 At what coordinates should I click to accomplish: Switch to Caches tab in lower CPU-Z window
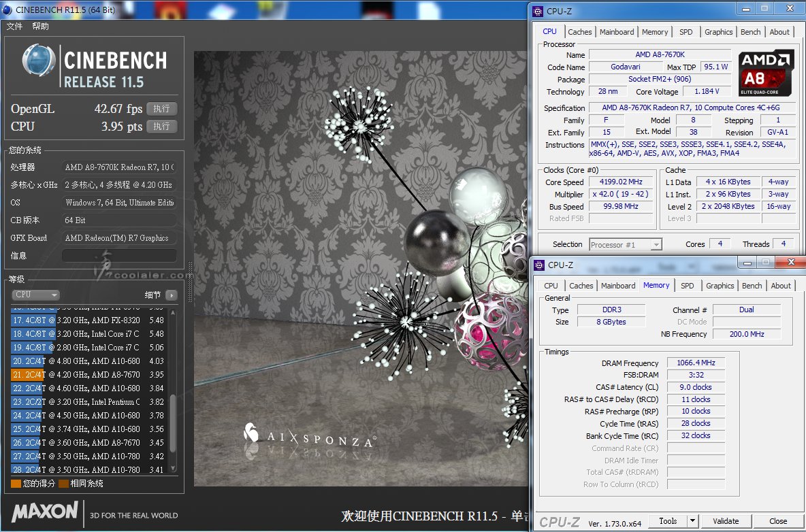click(581, 286)
